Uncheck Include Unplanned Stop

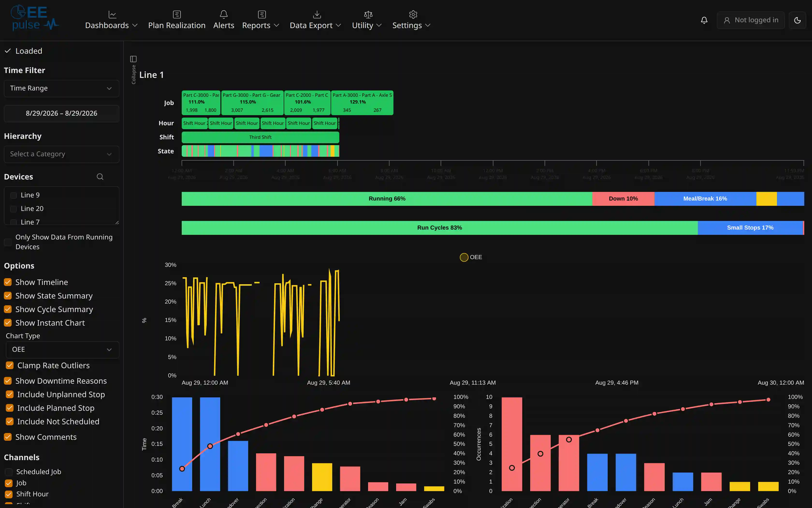click(10, 395)
